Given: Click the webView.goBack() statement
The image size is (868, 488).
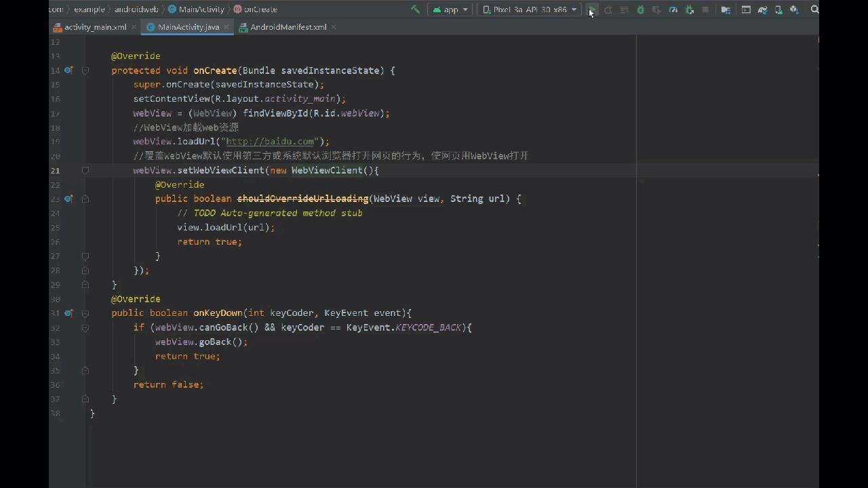Looking at the screenshot, I should [x=201, y=342].
